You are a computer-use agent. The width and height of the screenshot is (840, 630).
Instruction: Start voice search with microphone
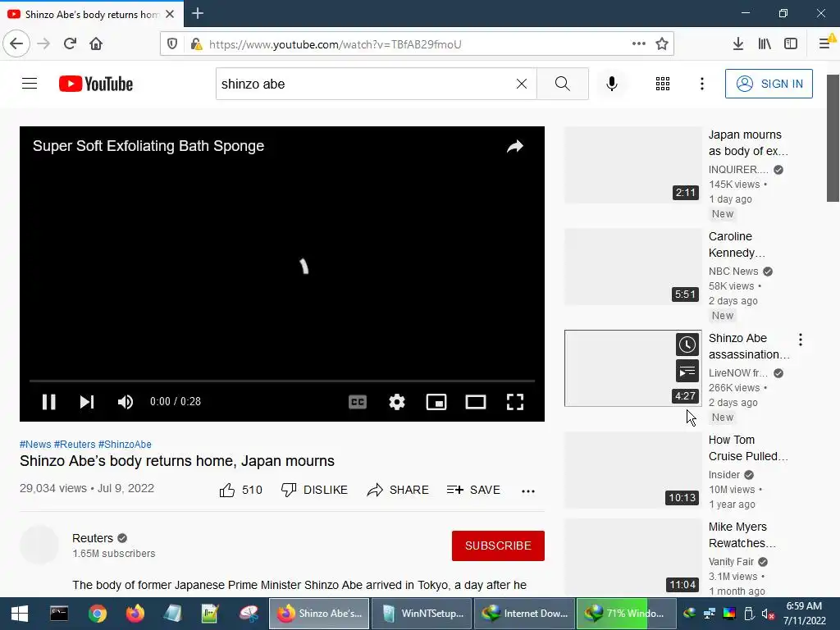click(x=612, y=84)
